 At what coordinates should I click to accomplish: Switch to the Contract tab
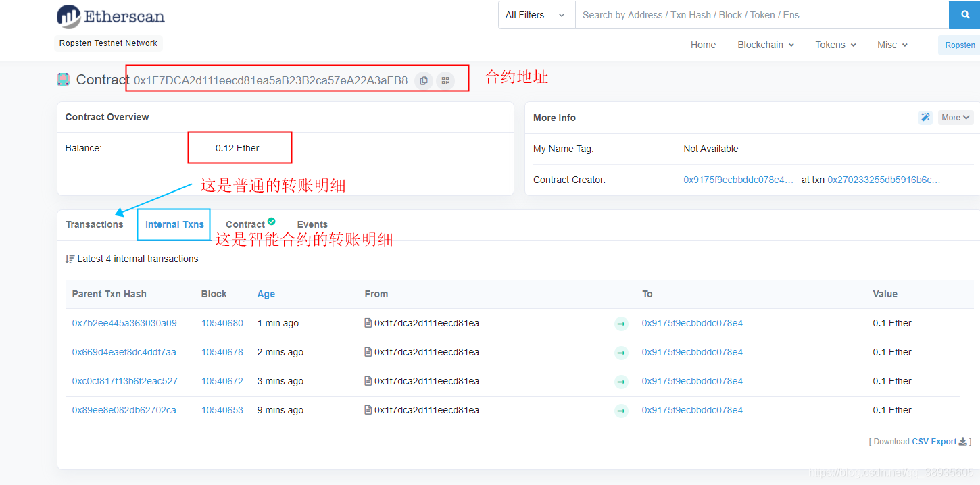coord(245,224)
